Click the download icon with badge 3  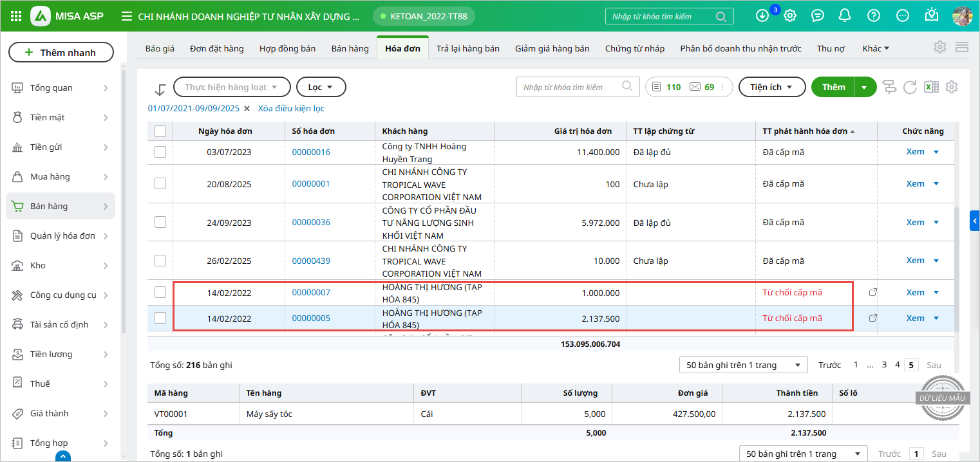point(762,16)
